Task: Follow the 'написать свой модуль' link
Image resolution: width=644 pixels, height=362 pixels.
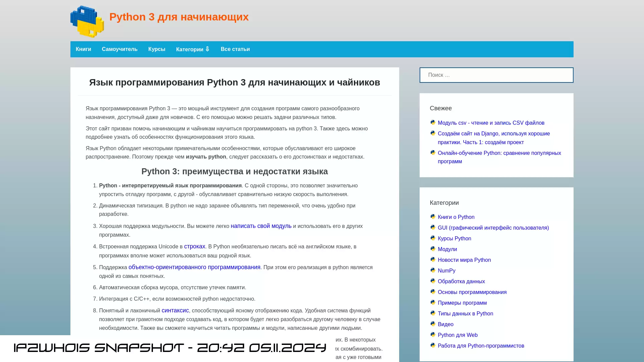Action: pyautogui.click(x=261, y=226)
